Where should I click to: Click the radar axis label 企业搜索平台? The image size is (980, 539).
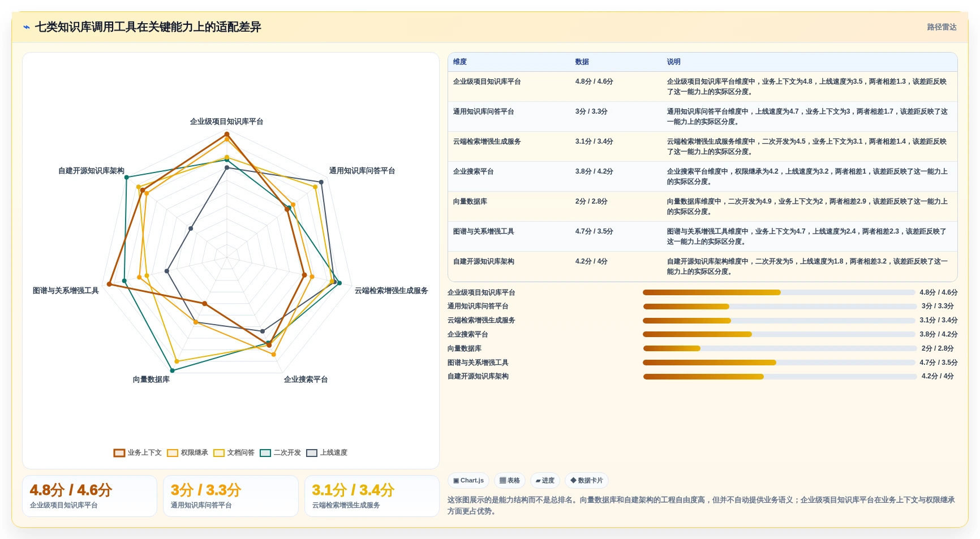306,380
